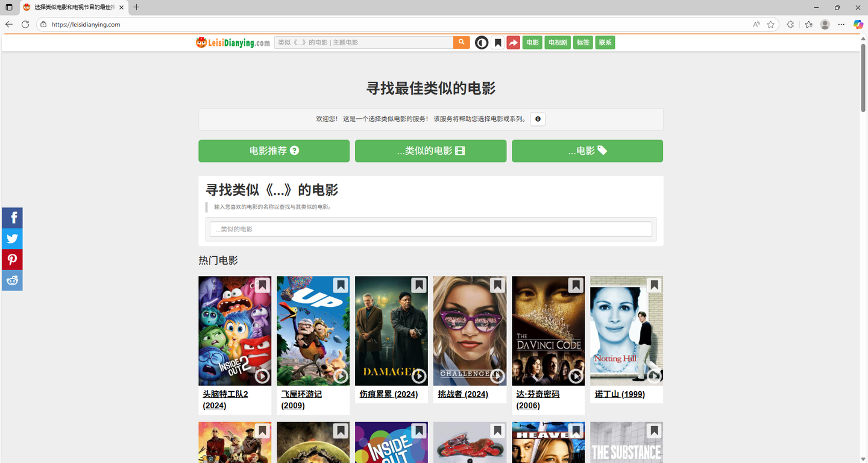Click the 电影推荐 green button
This screenshot has height=463, width=868.
coord(274,151)
